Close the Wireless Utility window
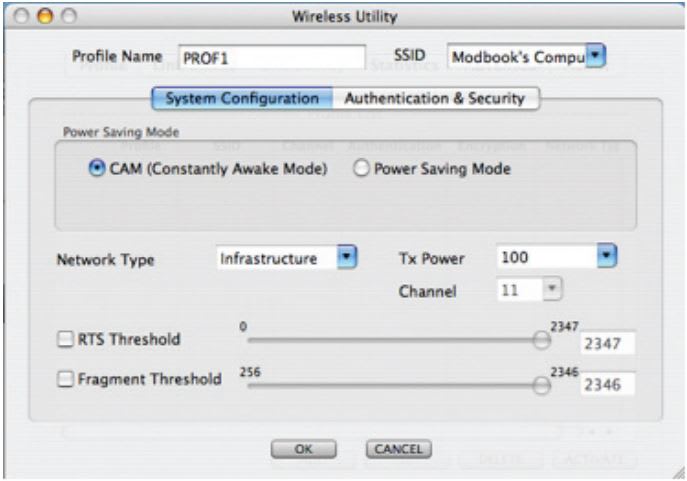This screenshot has height=481, width=687. pos(21,16)
